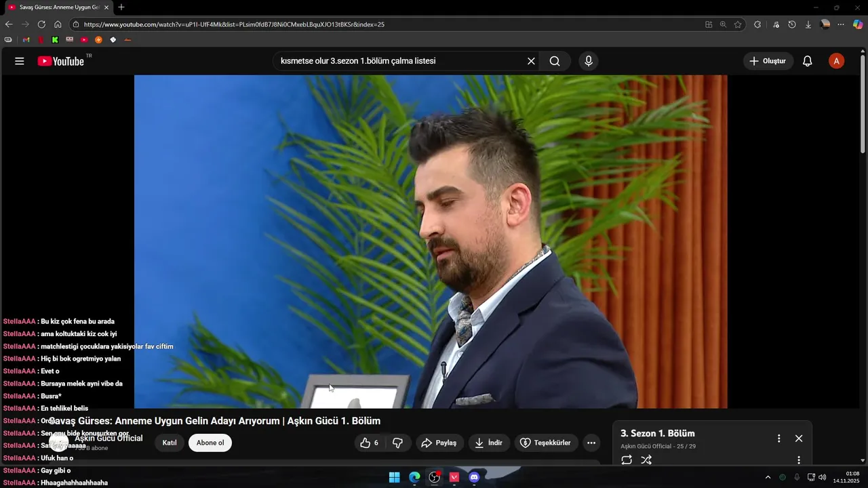Open the playlist panel three-dot menu
The image size is (868, 488).
[x=779, y=439]
